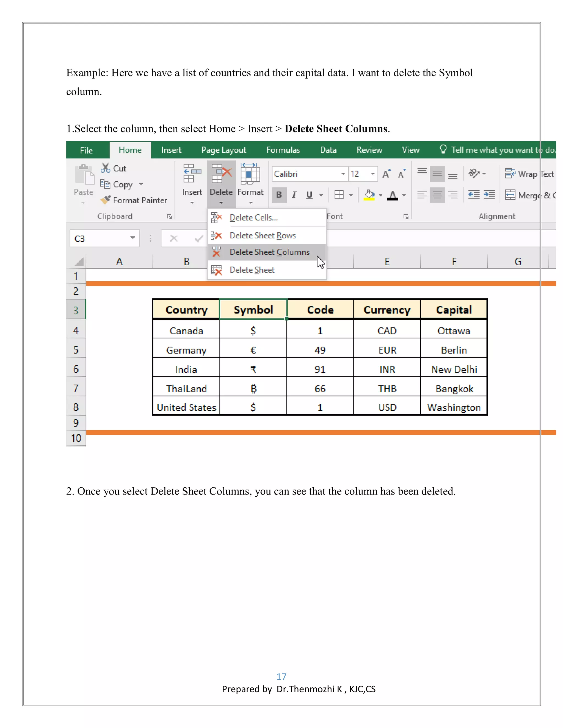Click the align left icon
The image size is (563, 728).
pos(422,195)
